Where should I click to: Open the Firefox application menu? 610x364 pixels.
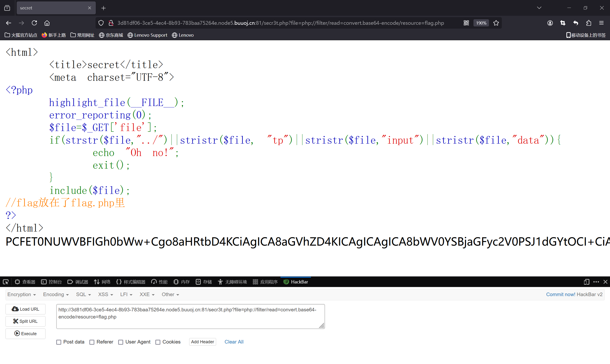point(601,23)
